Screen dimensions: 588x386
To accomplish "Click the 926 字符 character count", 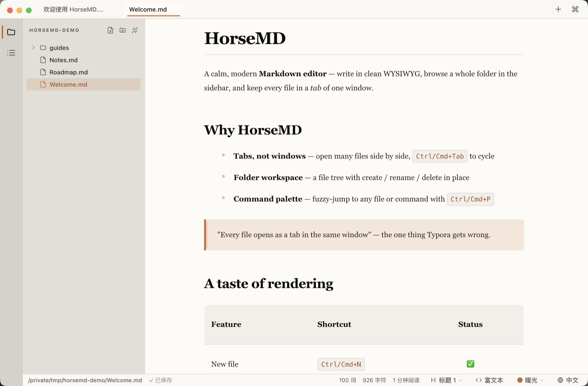I will pyautogui.click(x=374, y=380).
